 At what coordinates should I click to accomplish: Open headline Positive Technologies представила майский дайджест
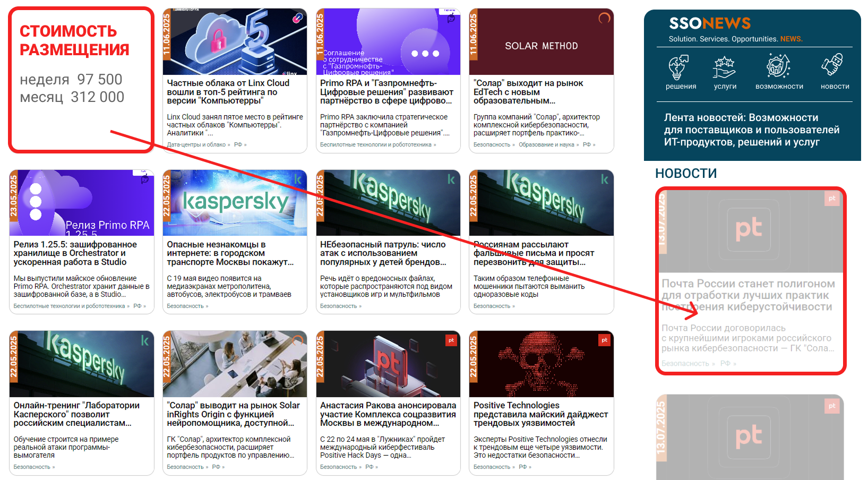pos(540,414)
